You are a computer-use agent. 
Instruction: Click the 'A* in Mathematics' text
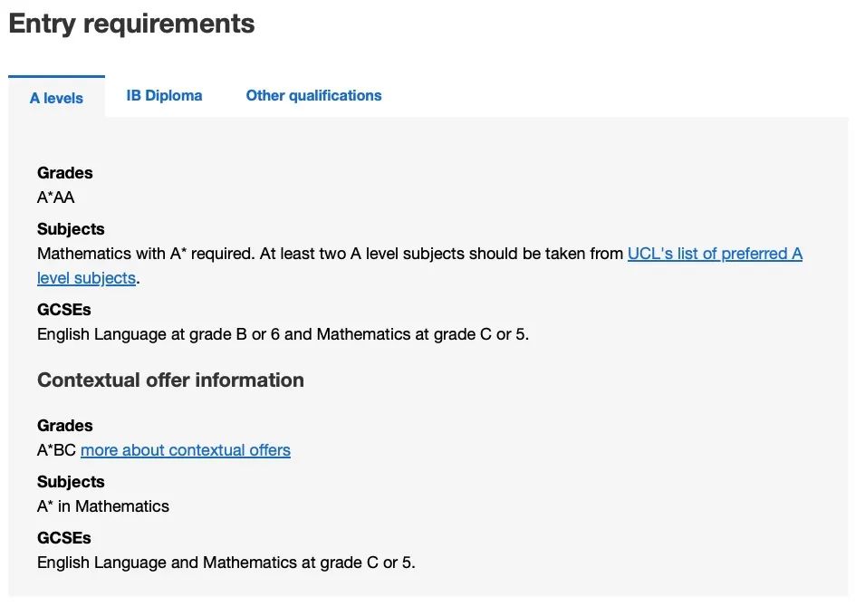tap(103, 506)
